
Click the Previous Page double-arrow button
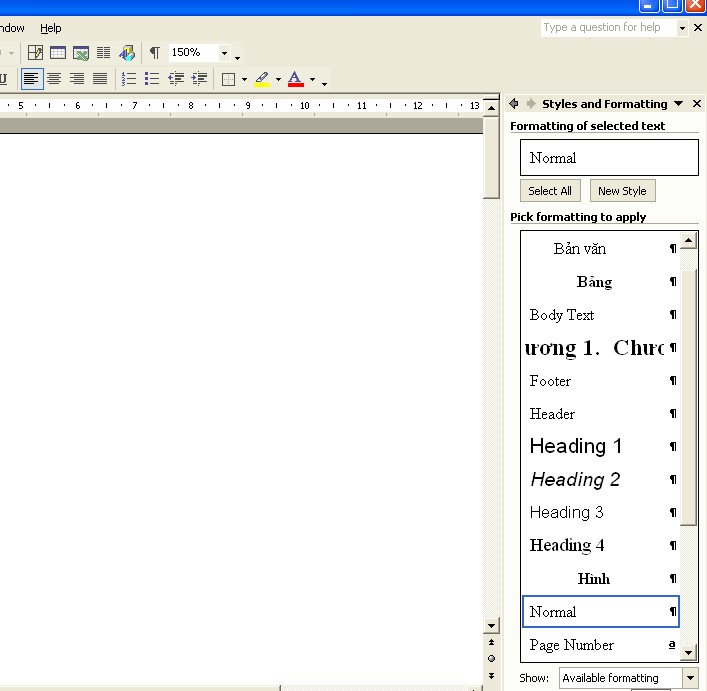pos(491,642)
